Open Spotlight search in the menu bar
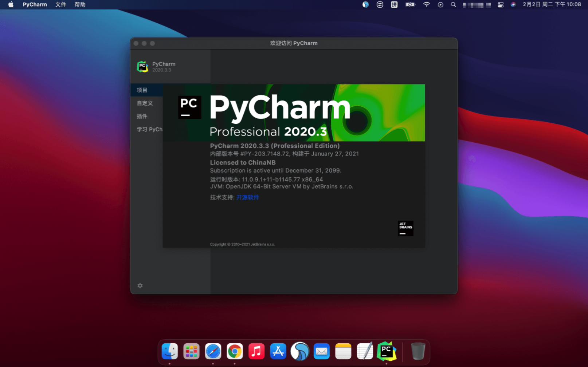 coord(453,5)
